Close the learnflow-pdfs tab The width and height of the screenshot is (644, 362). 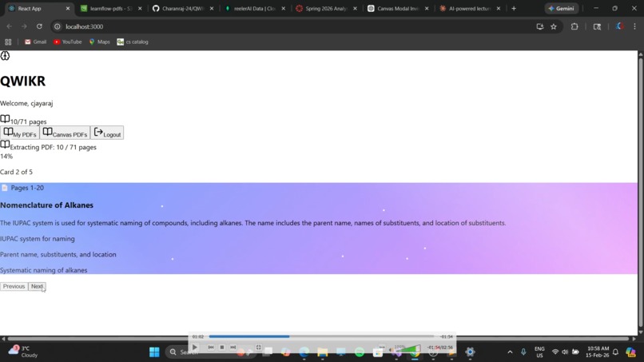point(140,8)
